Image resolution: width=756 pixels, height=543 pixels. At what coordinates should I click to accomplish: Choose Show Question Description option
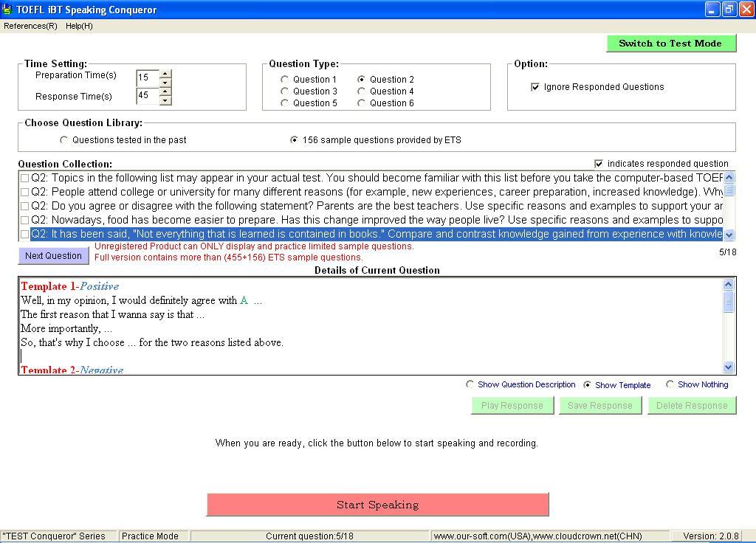(x=470, y=384)
